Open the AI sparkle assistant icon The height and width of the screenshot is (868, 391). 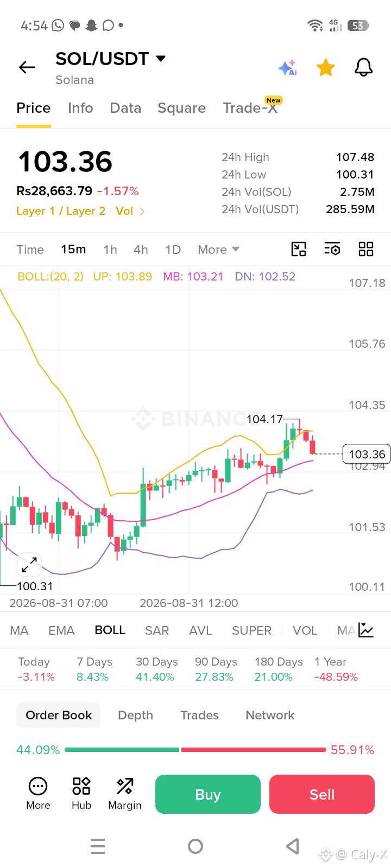pos(287,68)
